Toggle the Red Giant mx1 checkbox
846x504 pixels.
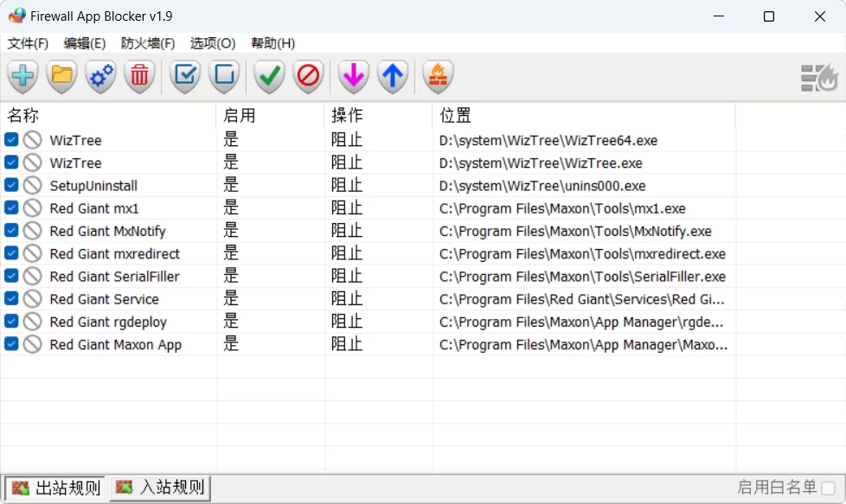11,207
